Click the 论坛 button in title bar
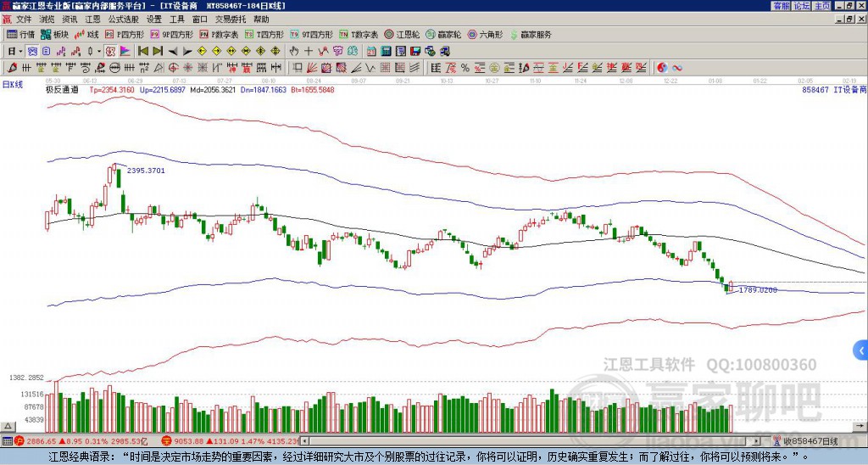The width and height of the screenshot is (868, 465). pyautogui.click(x=802, y=6)
